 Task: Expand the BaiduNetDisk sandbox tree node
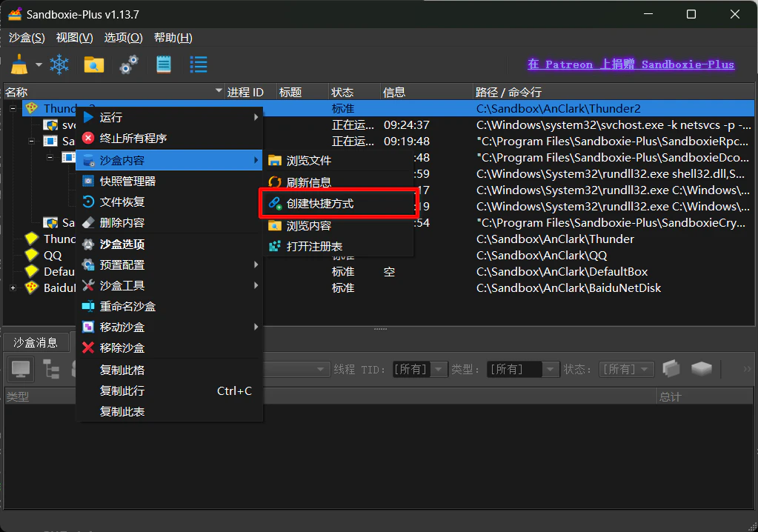pyautogui.click(x=13, y=288)
